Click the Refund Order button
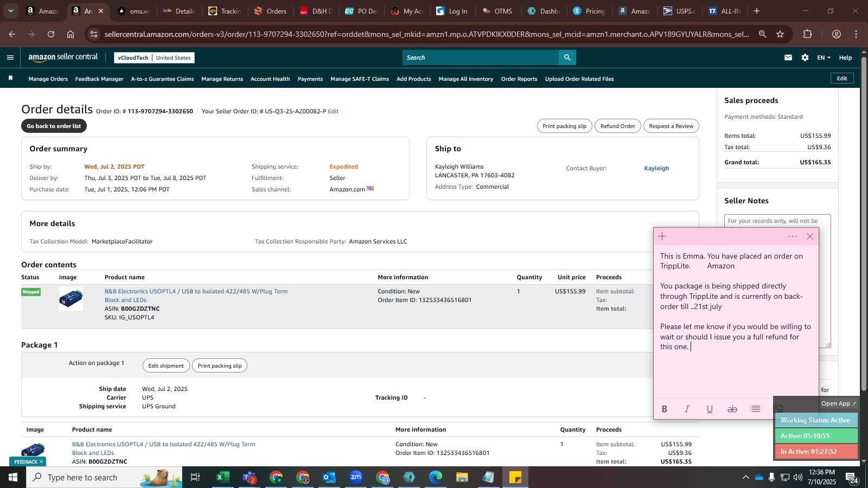Viewport: 868px width, 488px height. pos(617,126)
